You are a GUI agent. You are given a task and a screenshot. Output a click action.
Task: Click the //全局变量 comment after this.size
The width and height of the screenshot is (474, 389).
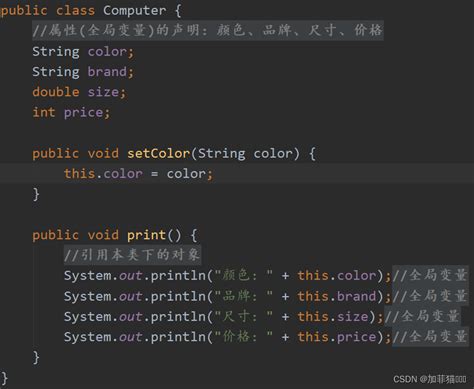click(x=422, y=316)
